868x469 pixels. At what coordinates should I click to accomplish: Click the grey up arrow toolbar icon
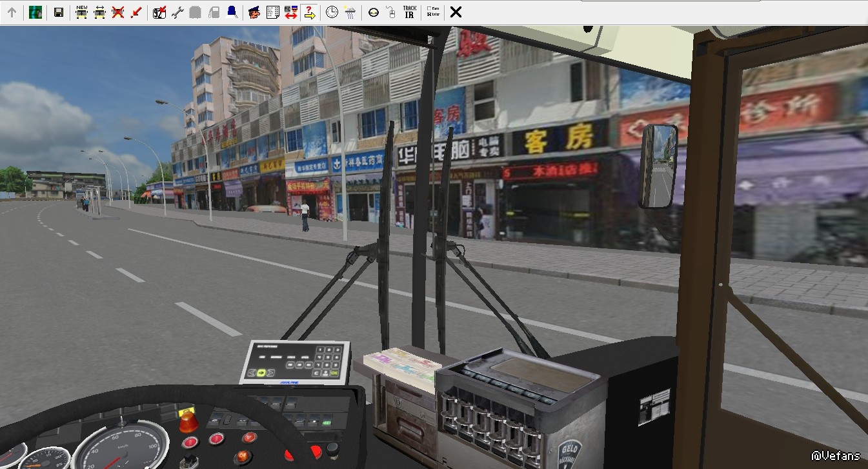[x=12, y=12]
